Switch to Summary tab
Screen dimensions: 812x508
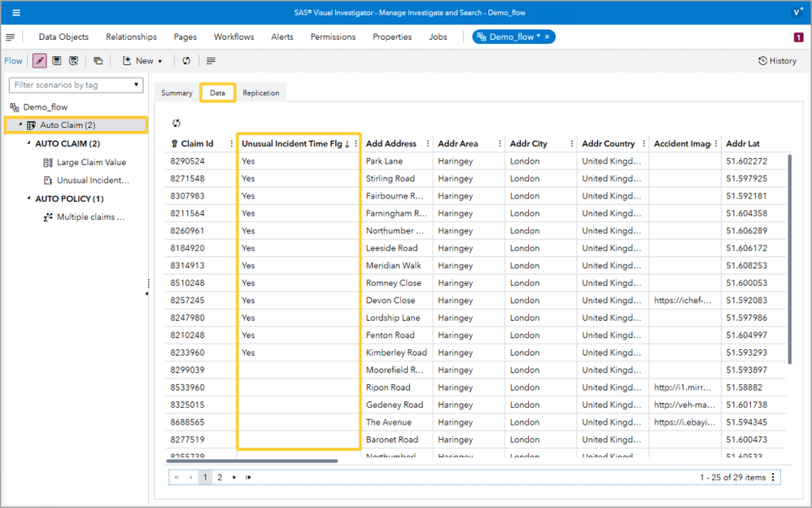[177, 93]
